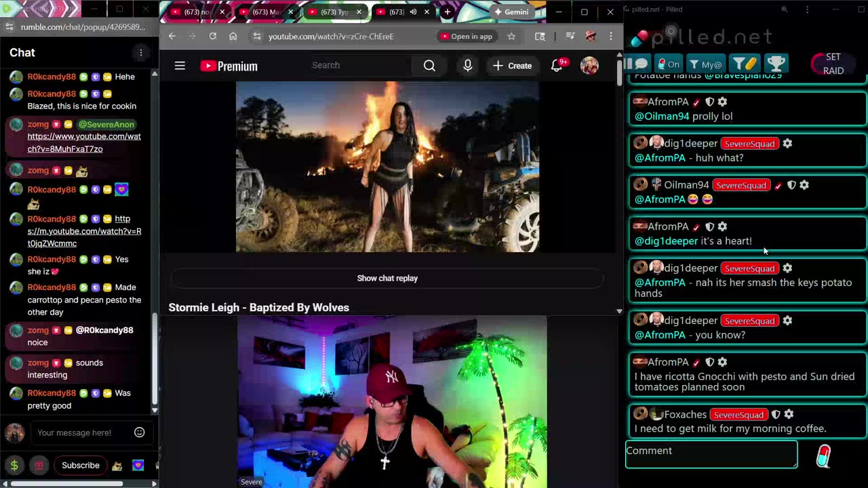This screenshot has height=488, width=868.
Task: Click Open in app button
Action: [467, 37]
